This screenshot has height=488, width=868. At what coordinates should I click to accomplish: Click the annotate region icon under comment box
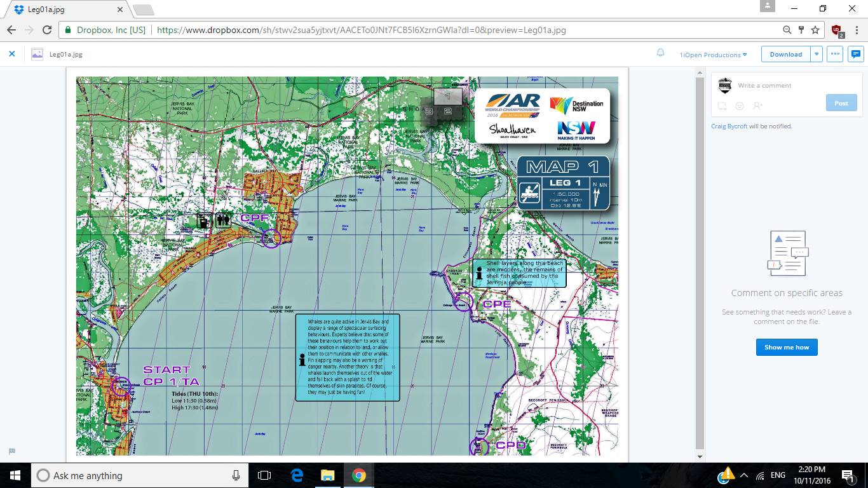722,106
